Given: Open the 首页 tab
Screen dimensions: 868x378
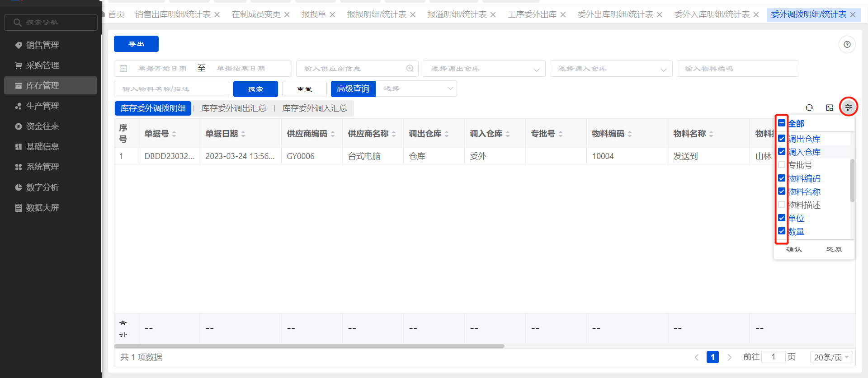Looking at the screenshot, I should (x=116, y=14).
